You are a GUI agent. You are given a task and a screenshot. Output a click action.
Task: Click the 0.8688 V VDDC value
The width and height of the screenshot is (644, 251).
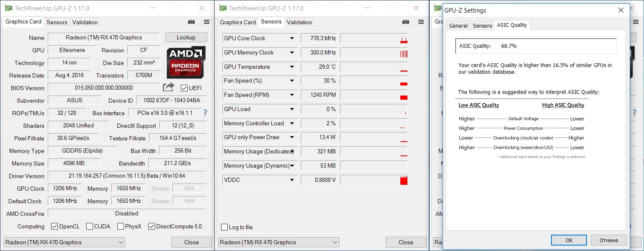tap(319, 180)
